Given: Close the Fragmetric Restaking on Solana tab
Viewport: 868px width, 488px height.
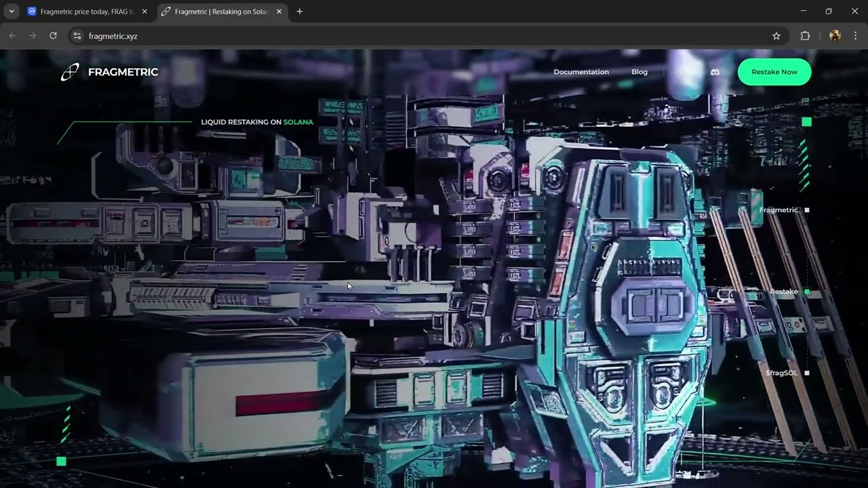Looking at the screenshot, I should (x=279, y=12).
